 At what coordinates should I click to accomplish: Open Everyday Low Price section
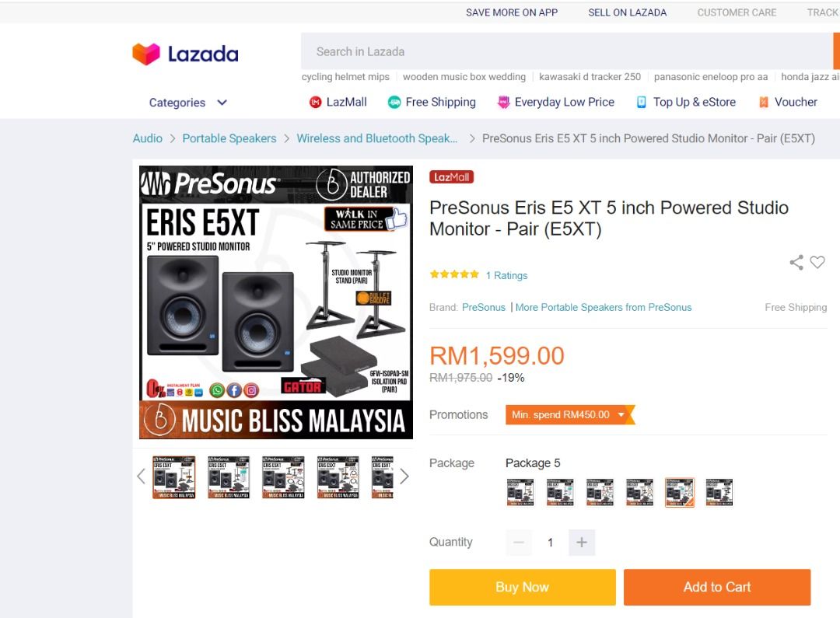pyautogui.click(x=555, y=102)
